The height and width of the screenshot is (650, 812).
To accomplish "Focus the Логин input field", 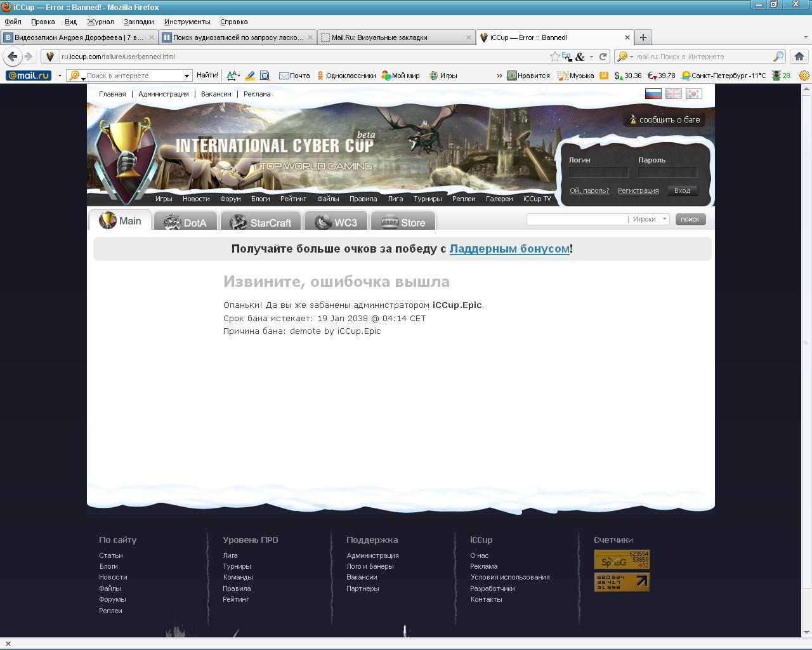I will (x=598, y=172).
